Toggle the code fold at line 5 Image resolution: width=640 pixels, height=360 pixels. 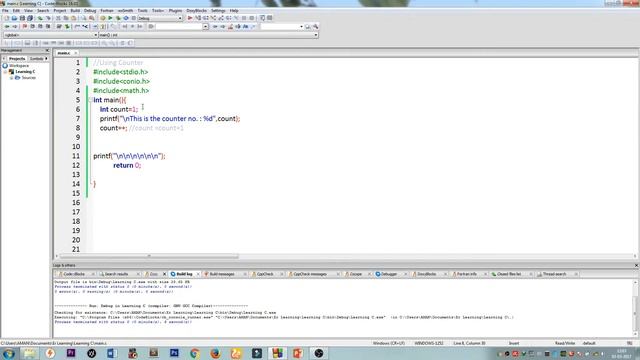(x=90, y=100)
